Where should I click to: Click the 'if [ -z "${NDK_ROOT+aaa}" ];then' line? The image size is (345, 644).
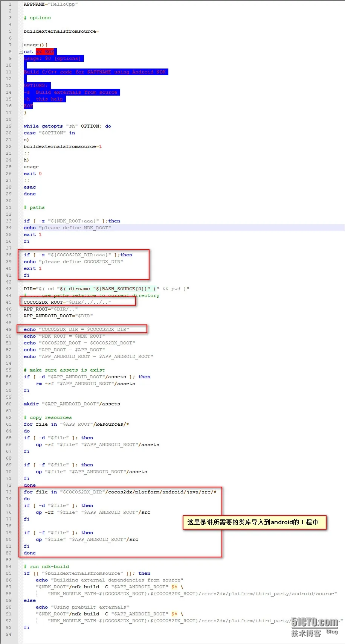72,221
